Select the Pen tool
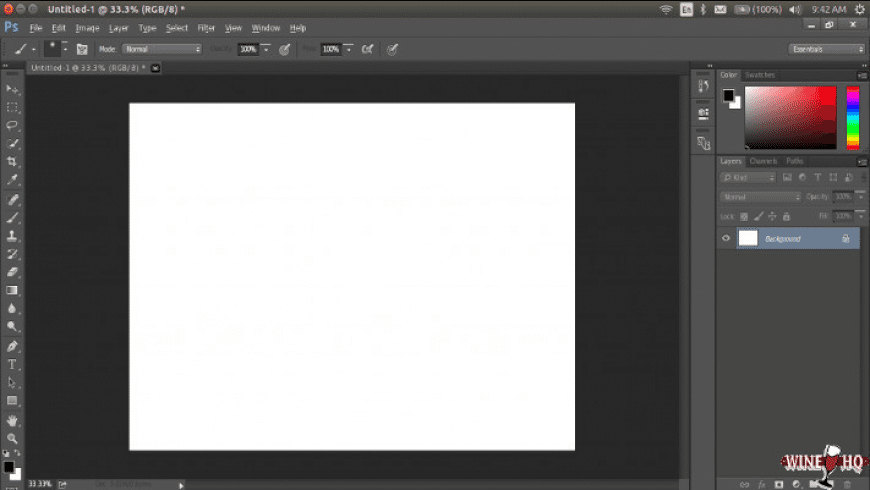Image resolution: width=870 pixels, height=490 pixels. coord(13,346)
